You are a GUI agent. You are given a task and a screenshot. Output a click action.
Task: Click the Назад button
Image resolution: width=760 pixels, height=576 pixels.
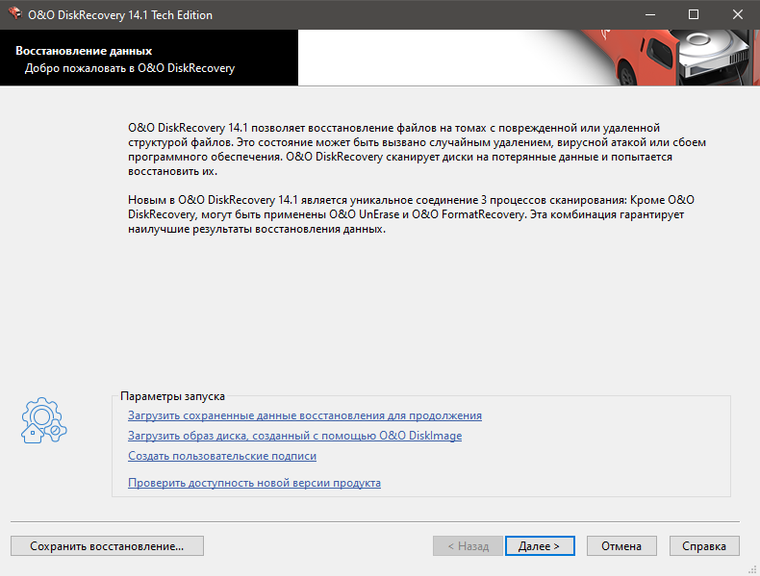[468, 546]
